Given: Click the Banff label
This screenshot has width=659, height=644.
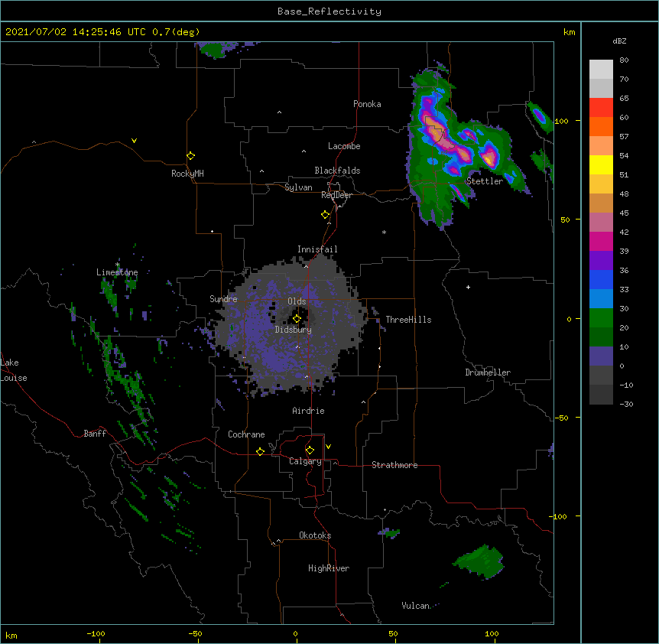Looking at the screenshot, I should pos(95,434).
